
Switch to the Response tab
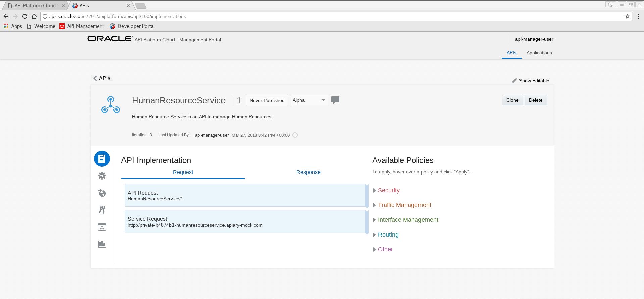(x=308, y=172)
